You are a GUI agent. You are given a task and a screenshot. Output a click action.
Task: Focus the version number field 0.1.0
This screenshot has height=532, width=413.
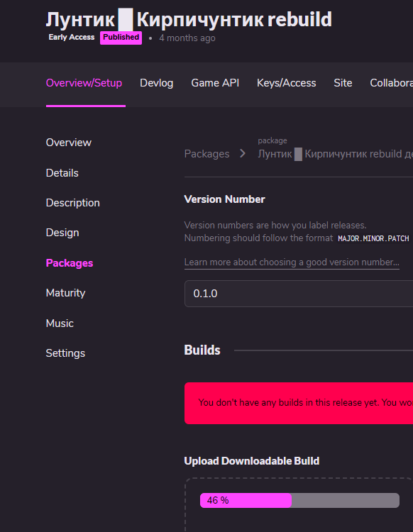[299, 294]
